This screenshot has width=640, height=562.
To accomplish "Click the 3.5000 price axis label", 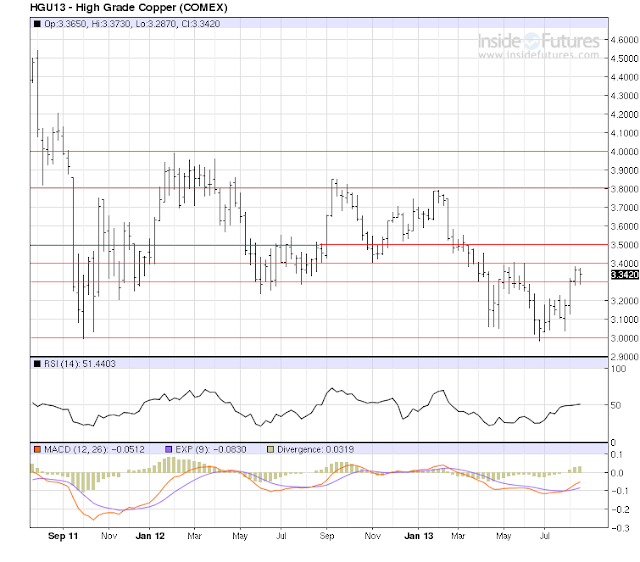I will point(624,245).
